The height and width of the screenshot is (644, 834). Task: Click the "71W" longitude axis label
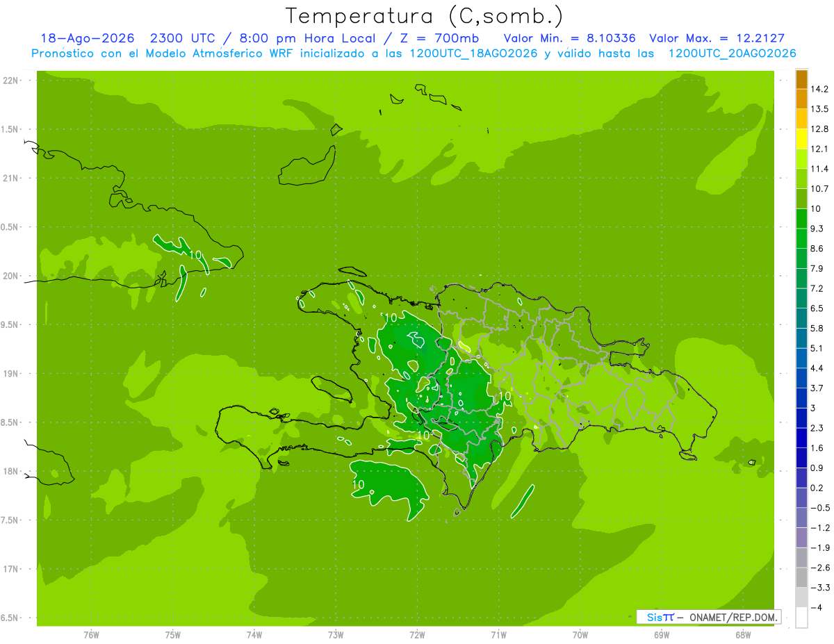coord(498,635)
